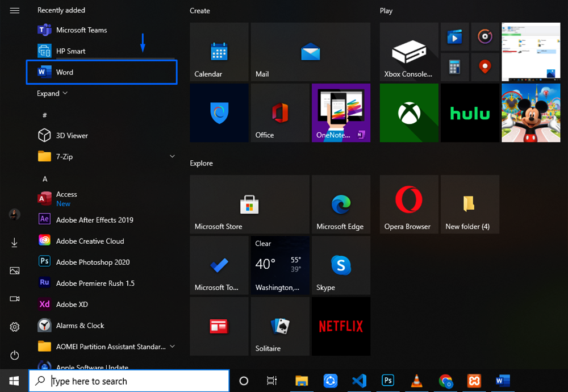Image resolution: width=568 pixels, height=392 pixels.
Task: Open Settings from the gear icon
Action: coord(15,327)
